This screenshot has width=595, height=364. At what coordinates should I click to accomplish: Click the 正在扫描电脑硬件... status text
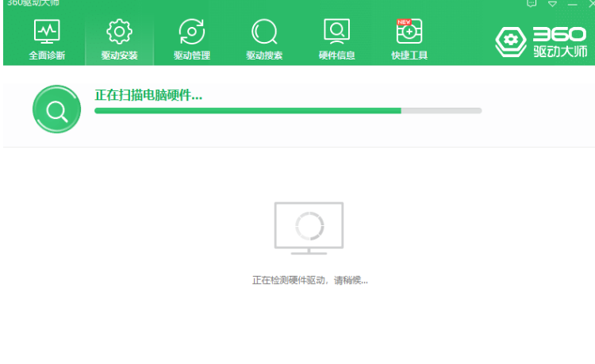pyautogui.click(x=148, y=95)
